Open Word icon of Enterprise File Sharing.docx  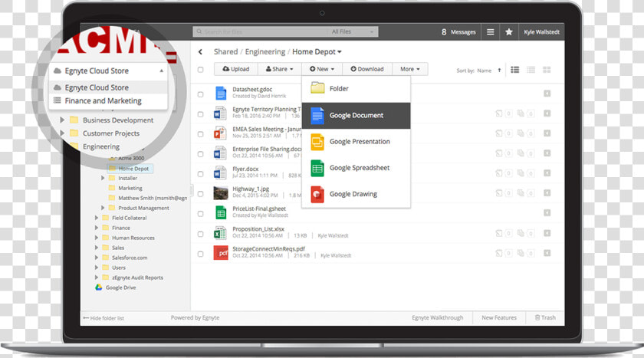click(x=220, y=153)
